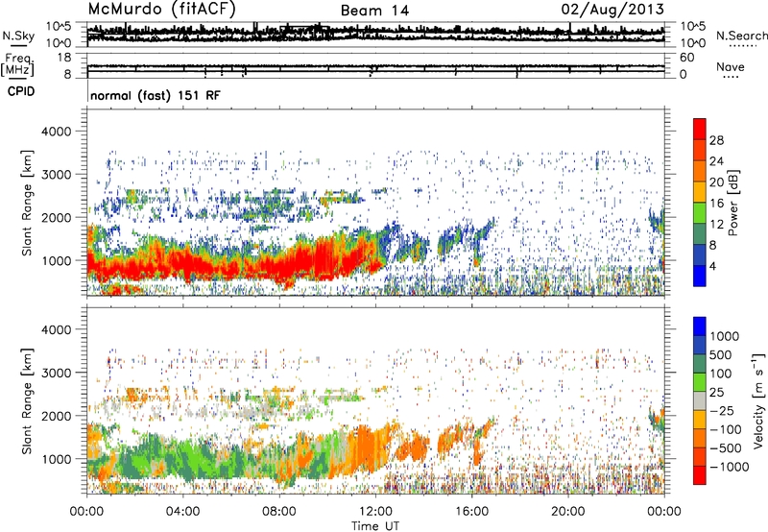Screen dimensions: 768x532
Task: Click the 3000 tick in velocity panel
Action: (x=56, y=373)
